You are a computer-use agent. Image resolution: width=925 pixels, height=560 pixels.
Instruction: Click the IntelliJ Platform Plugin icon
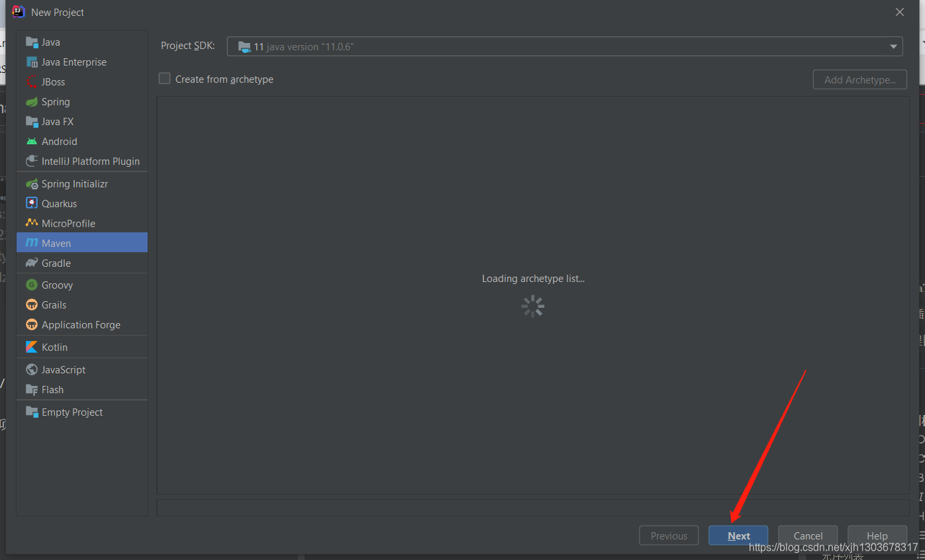pyautogui.click(x=32, y=162)
